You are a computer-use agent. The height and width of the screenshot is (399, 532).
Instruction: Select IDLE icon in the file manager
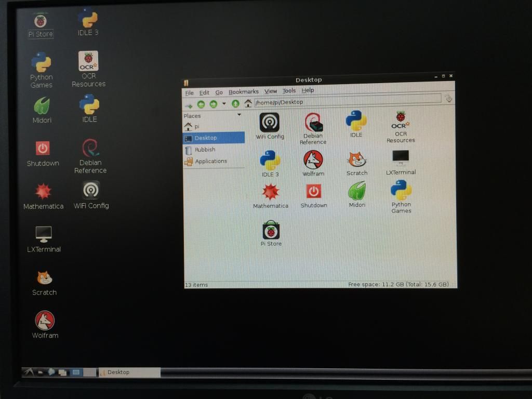(356, 124)
